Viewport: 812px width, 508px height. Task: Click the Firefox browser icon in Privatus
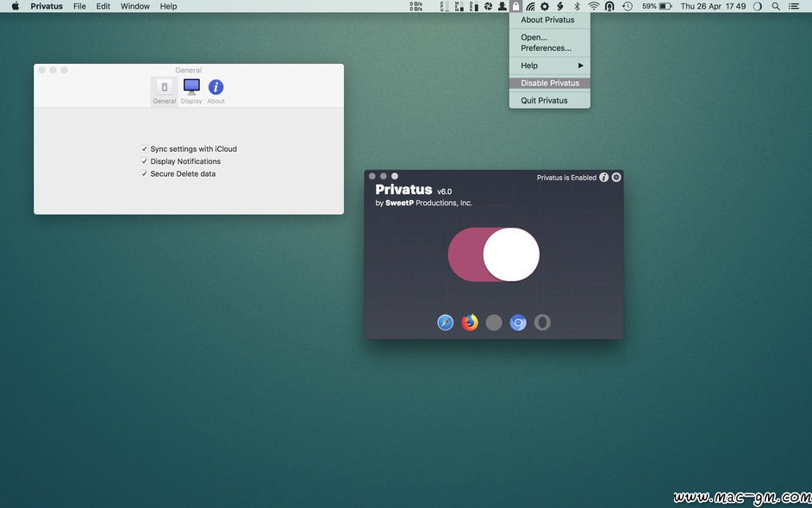[x=470, y=323]
